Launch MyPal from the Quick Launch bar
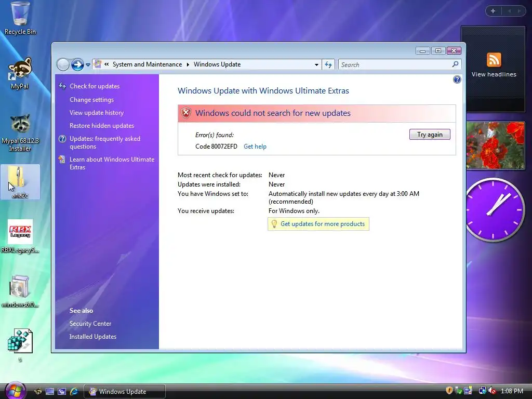This screenshot has width=532, height=399. coord(37,392)
